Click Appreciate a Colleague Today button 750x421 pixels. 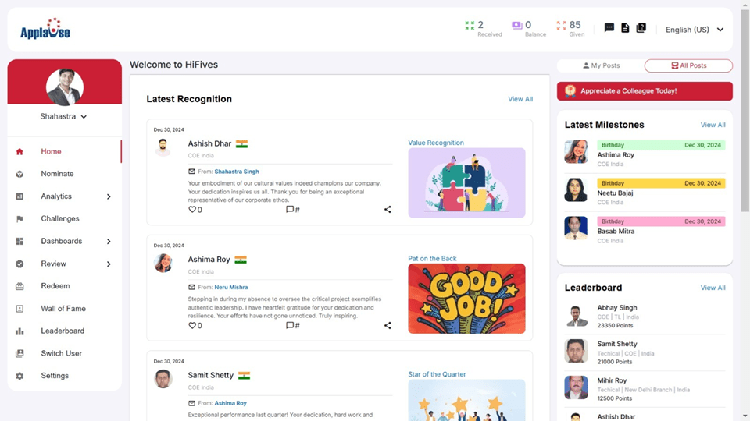644,91
